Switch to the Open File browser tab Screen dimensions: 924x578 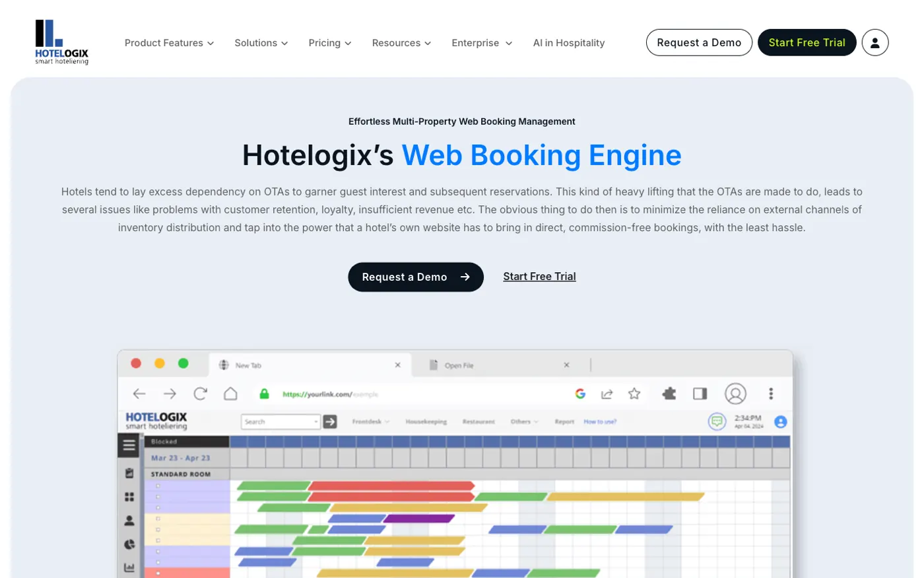coord(502,365)
